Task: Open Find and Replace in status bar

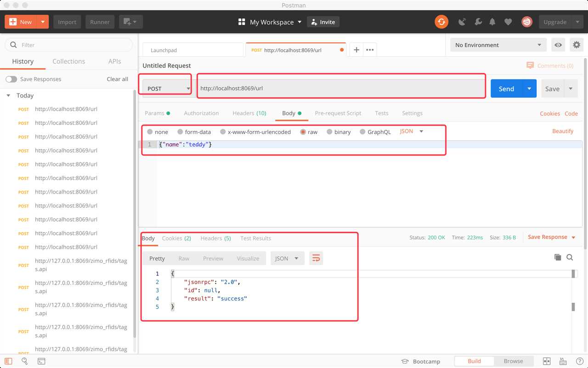Action: (x=25, y=362)
